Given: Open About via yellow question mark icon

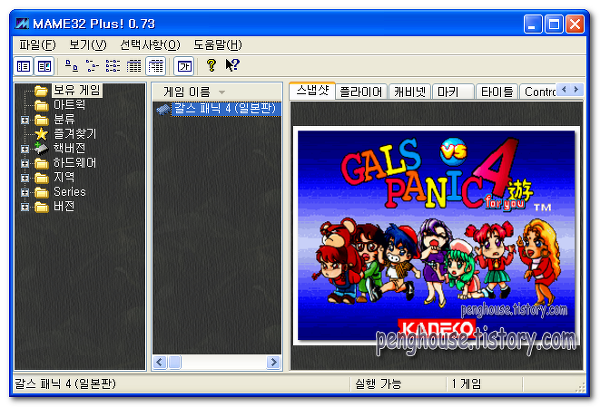Looking at the screenshot, I should 211,66.
